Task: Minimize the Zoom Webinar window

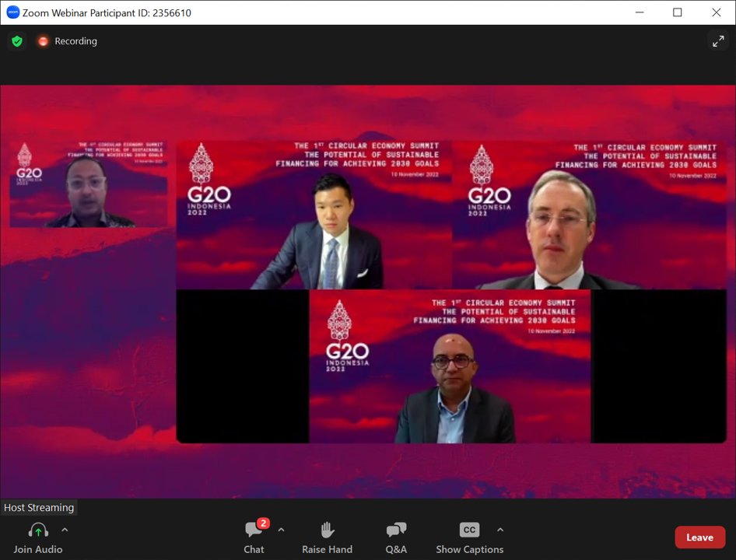Action: pyautogui.click(x=640, y=12)
